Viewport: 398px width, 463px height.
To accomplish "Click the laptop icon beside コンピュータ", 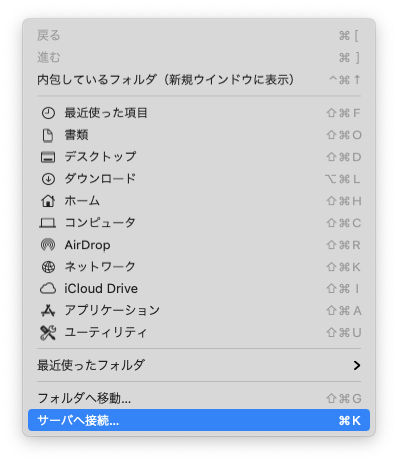I will point(48,223).
